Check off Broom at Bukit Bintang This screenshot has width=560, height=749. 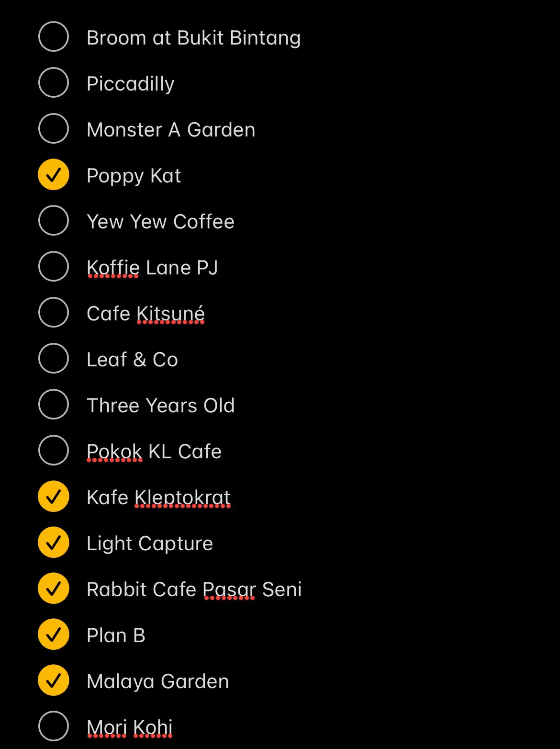coord(54,37)
